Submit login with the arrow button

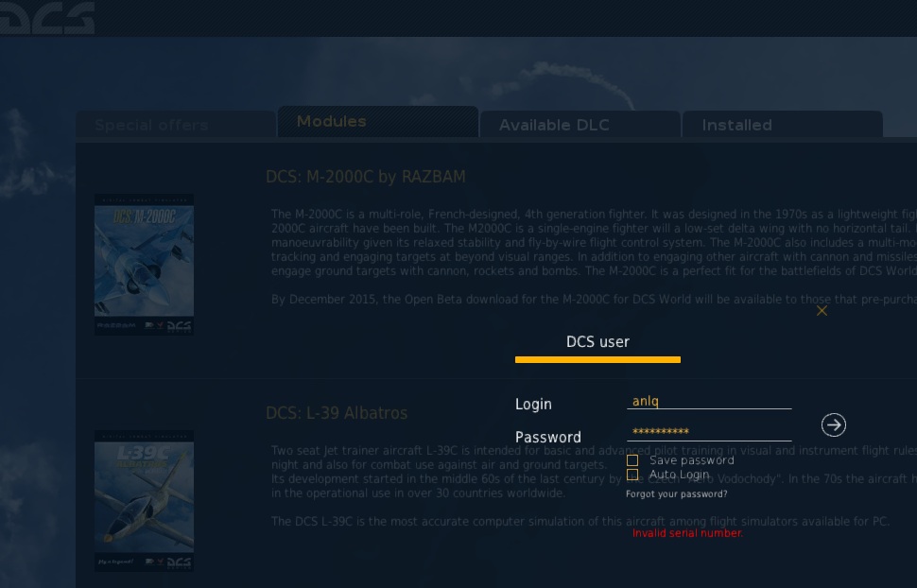(x=834, y=424)
